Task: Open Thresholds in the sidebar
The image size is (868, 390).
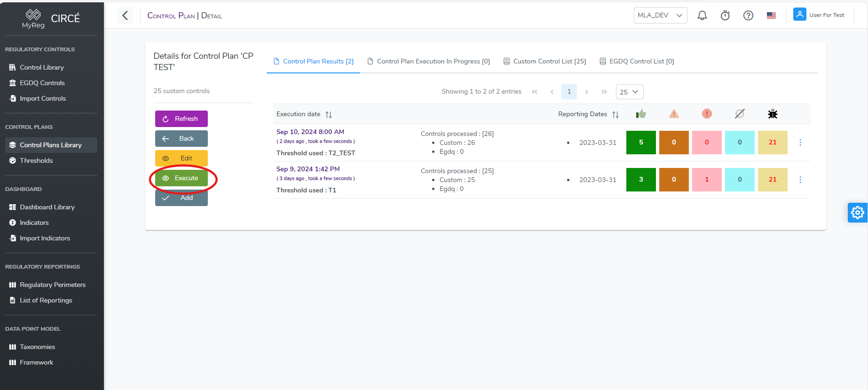Action: [36, 160]
